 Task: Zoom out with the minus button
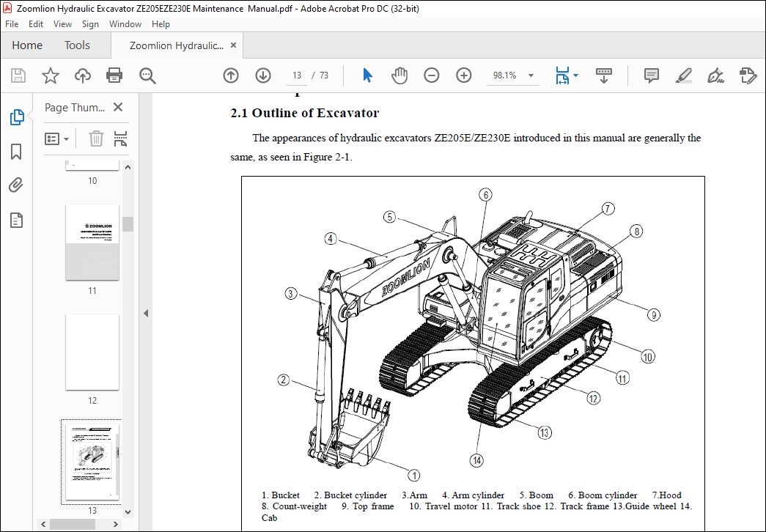[x=431, y=75]
